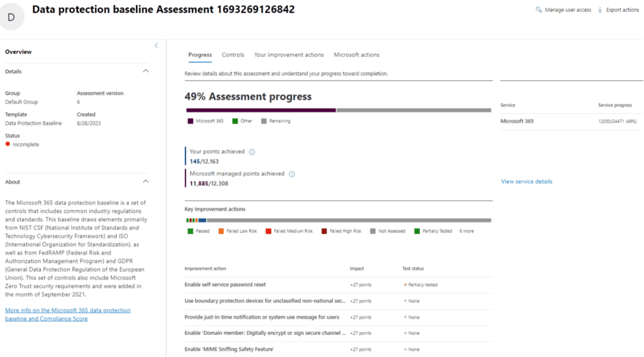
Task: Click Partially Tested legend swatch
Action: (x=417, y=231)
